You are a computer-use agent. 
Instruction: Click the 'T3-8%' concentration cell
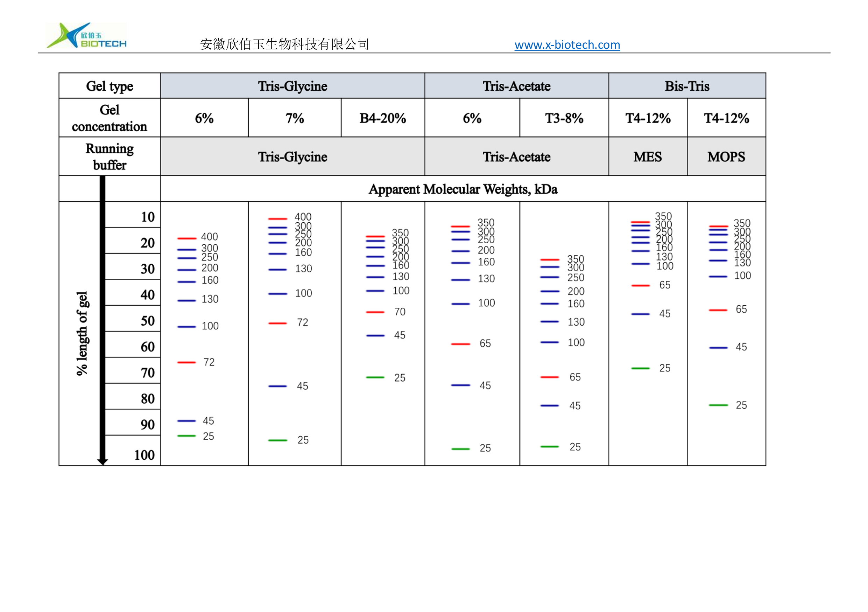pyautogui.click(x=564, y=118)
